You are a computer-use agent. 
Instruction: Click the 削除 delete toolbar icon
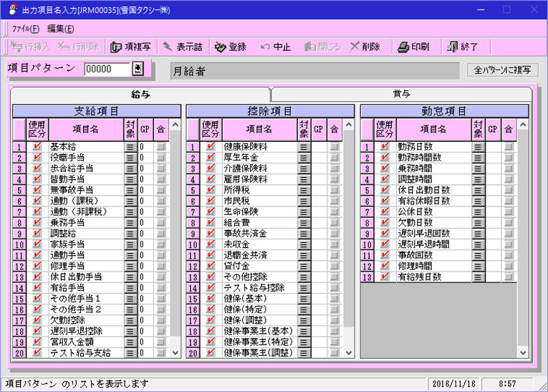[x=355, y=47]
